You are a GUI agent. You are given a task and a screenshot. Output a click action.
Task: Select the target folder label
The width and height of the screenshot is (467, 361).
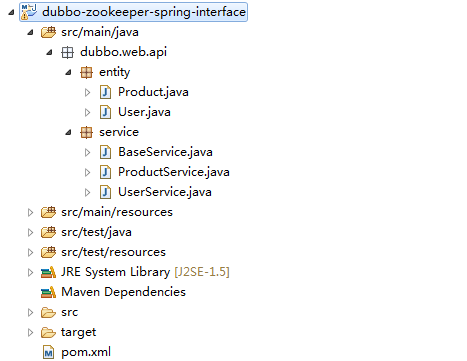[78, 332]
